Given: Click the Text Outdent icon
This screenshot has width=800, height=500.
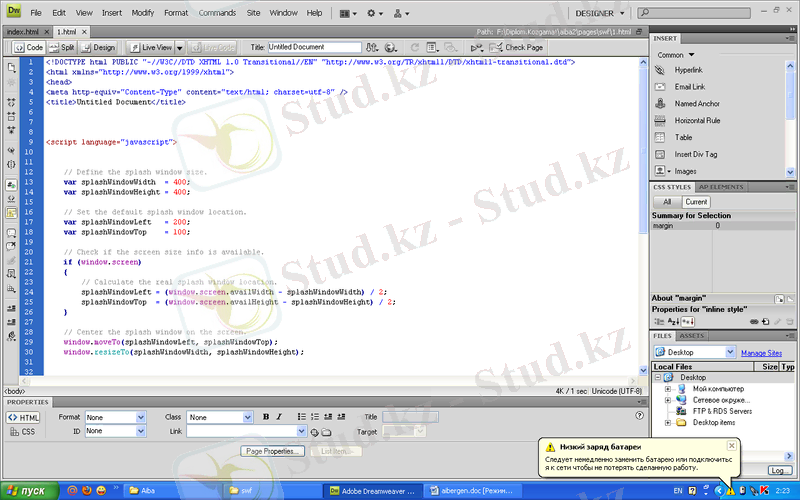Looking at the screenshot, I should [x=328, y=417].
